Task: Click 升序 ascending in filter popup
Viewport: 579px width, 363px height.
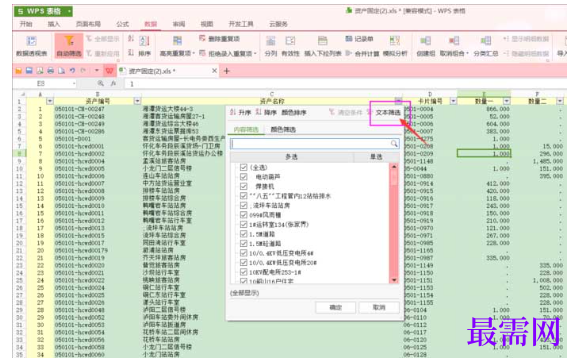Action: click(240, 112)
